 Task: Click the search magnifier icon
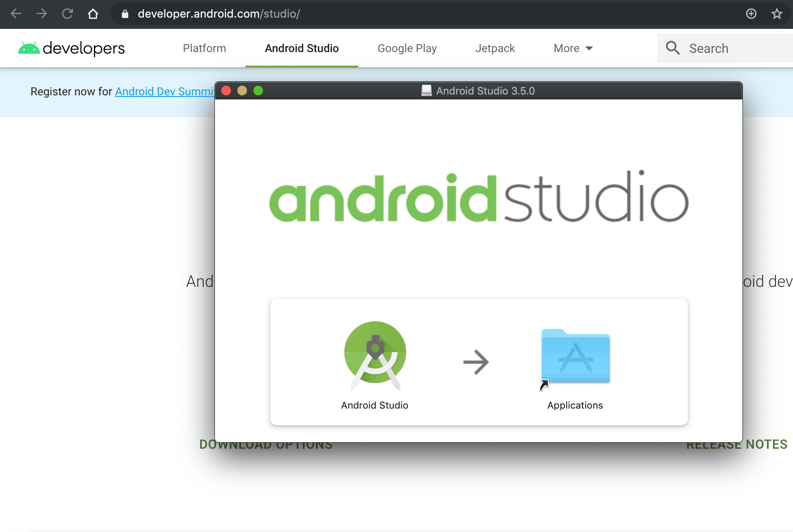(673, 48)
